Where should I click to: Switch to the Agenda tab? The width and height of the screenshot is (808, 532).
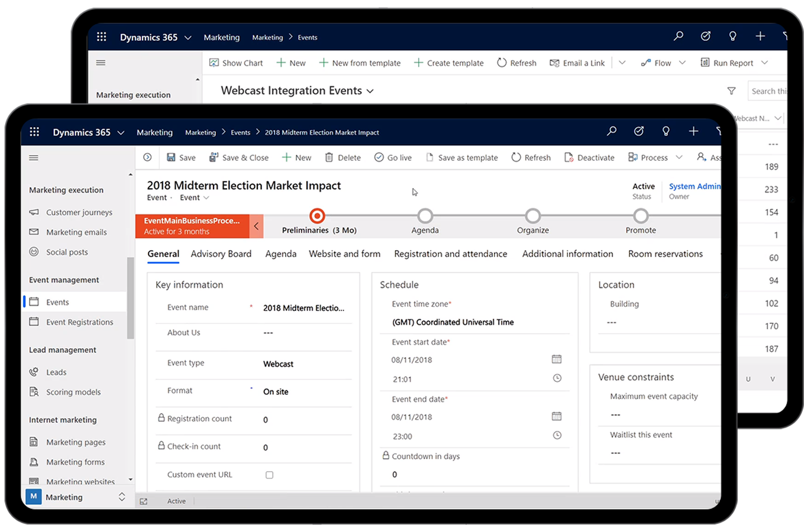tap(280, 254)
